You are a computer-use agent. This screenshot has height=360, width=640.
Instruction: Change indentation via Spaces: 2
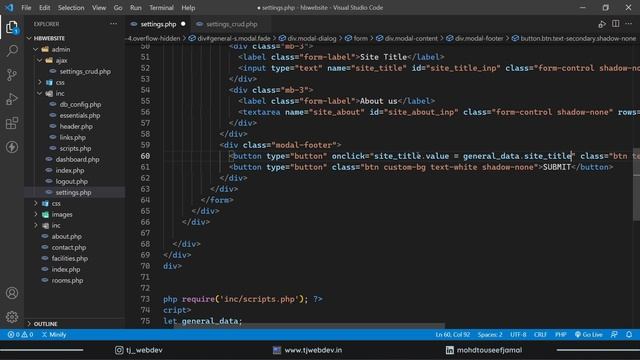click(490, 335)
